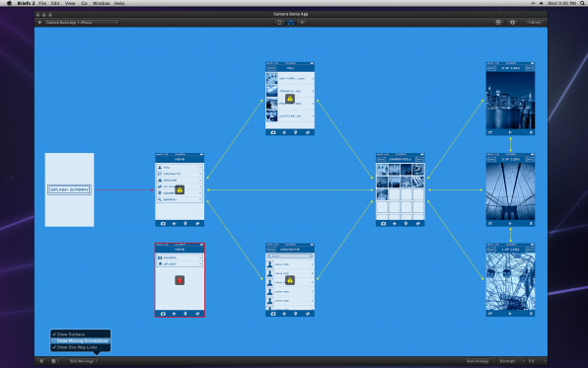Click the Library button
The height and width of the screenshot is (368, 588).
pyautogui.click(x=535, y=23)
